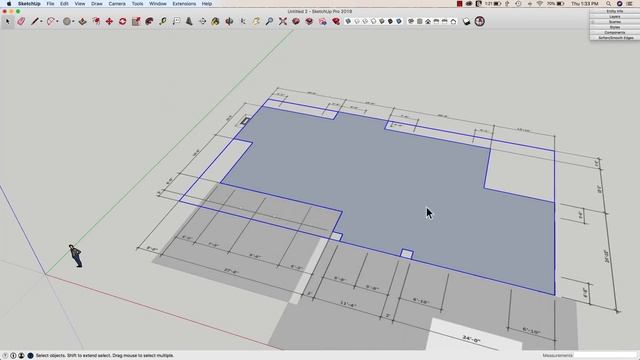Toggle the X-ray face style
This screenshot has height=360, width=640.
coord(348,21)
